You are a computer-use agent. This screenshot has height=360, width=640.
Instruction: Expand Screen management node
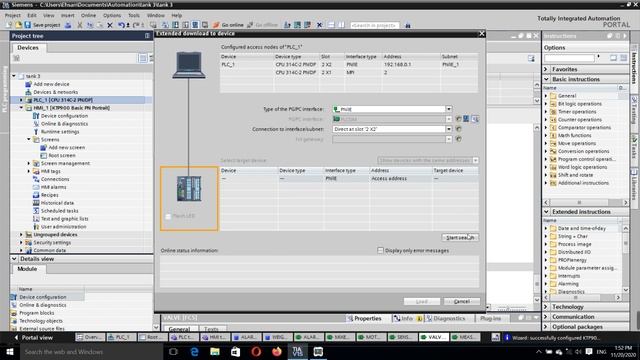point(29,163)
